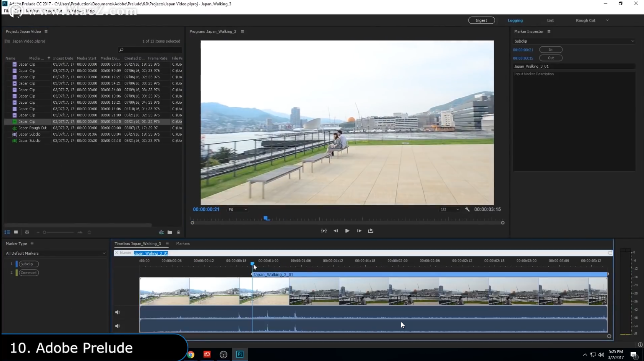Play the In to Out range
The height and width of the screenshot is (361, 644).
pyautogui.click(x=324, y=231)
